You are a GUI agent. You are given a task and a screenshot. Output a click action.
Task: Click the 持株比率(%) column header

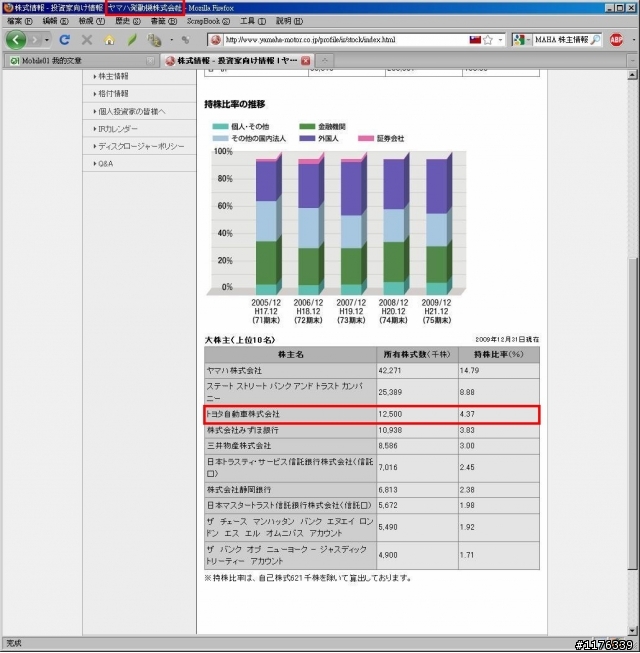pyautogui.click(x=499, y=355)
